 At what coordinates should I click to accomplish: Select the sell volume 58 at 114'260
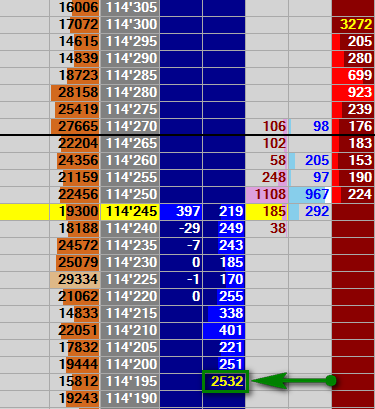[x=267, y=160]
